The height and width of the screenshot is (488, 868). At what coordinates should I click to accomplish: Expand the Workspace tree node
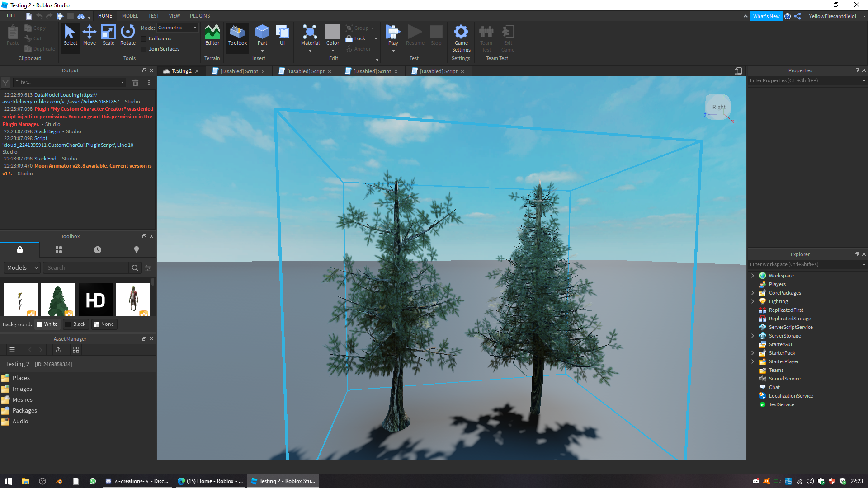[753, 276]
